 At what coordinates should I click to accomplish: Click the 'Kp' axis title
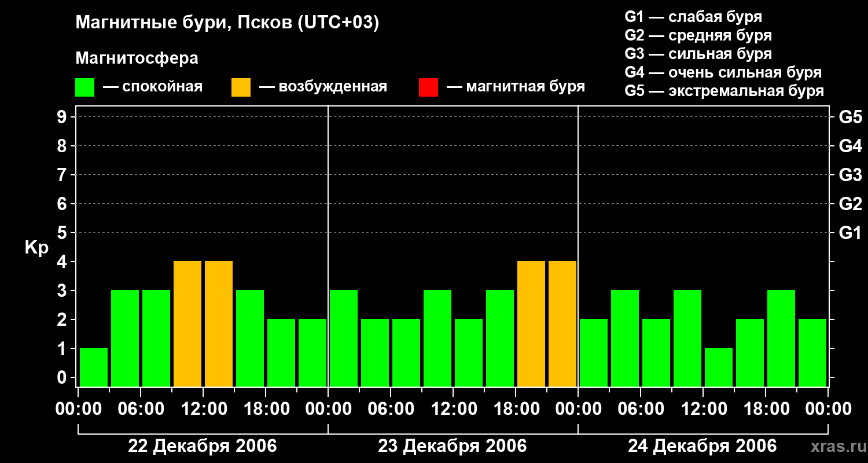click(x=36, y=248)
